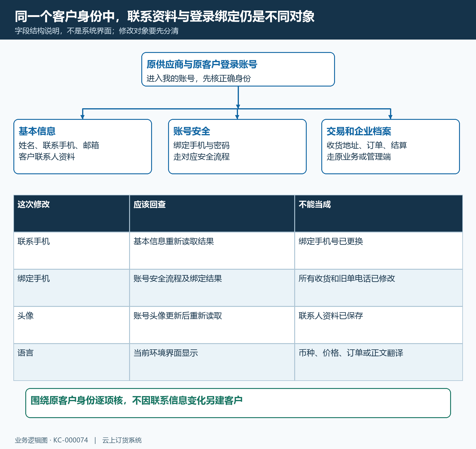Select the cell 当前环境界面显示
This screenshot has width=476, height=449.
[x=212, y=362]
